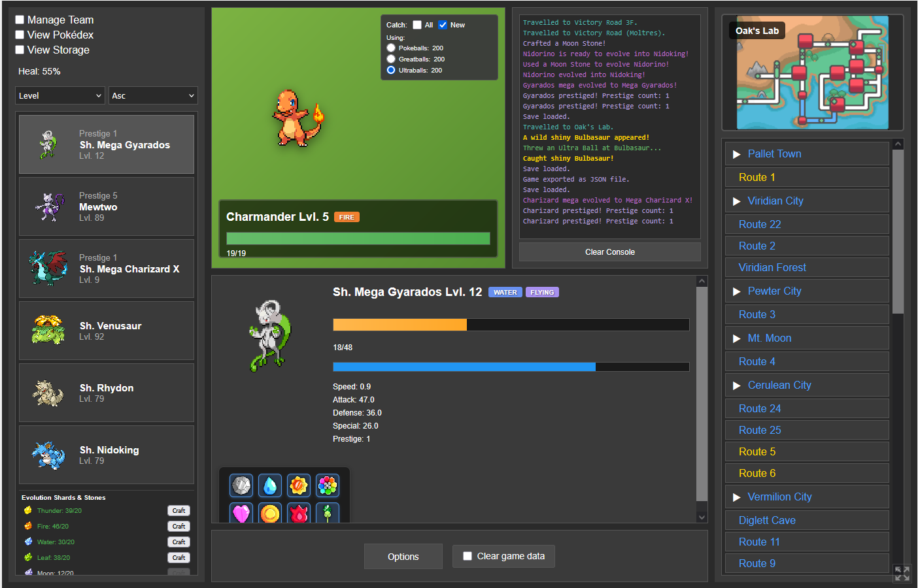This screenshot has width=918, height=588.
Task: Craft a Fire stone
Action: click(x=178, y=527)
